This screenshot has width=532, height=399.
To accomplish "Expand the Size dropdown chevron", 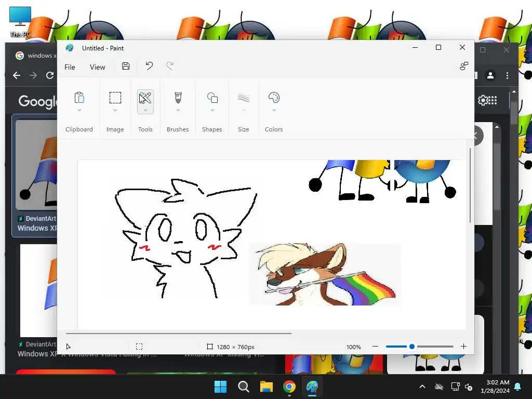I will [x=244, y=110].
